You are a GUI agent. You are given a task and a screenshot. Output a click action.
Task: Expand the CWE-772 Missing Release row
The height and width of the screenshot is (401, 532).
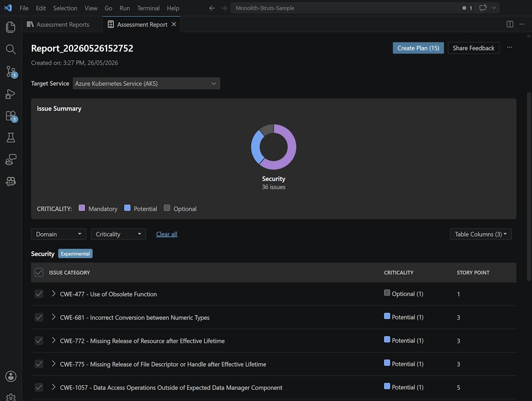[54, 341]
